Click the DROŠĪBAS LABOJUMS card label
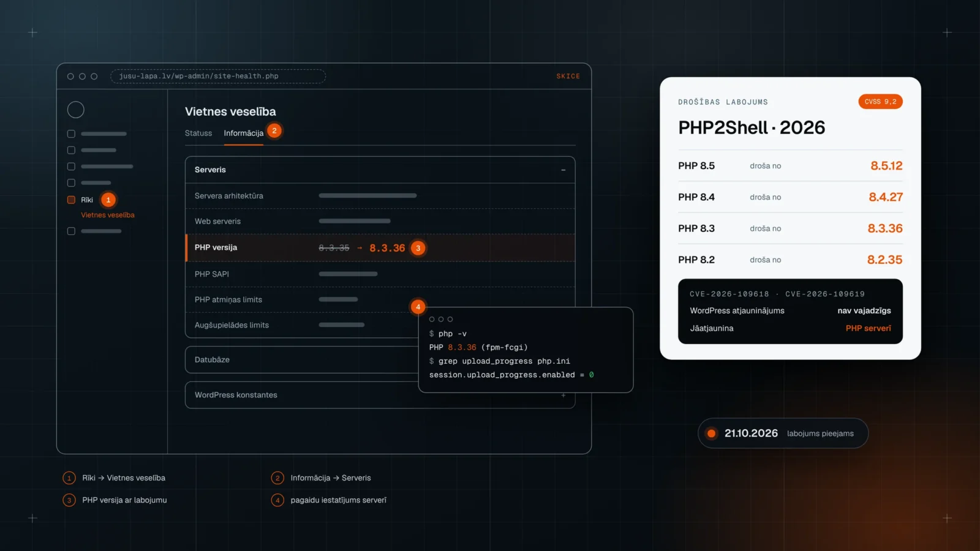980x551 pixels. [723, 102]
